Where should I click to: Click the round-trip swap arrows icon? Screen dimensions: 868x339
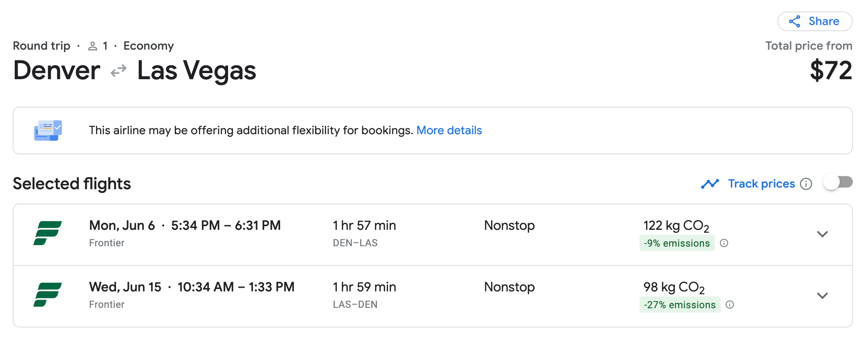tap(119, 71)
